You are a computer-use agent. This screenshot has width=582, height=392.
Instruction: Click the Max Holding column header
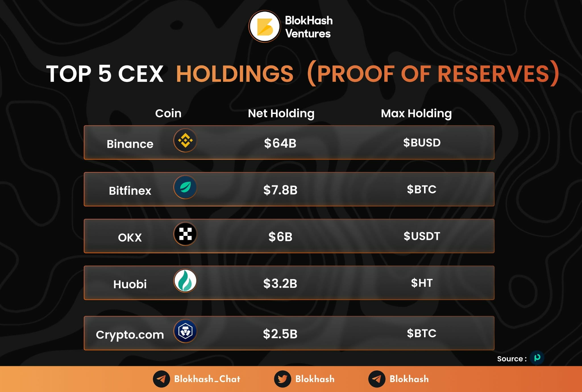416,113
